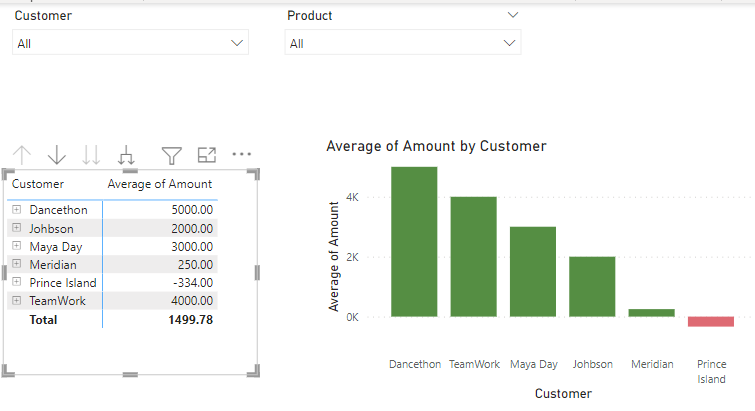Screen dimensions: 755x411
Task: Open the visual filter funnel icon
Action: pyautogui.click(x=171, y=155)
